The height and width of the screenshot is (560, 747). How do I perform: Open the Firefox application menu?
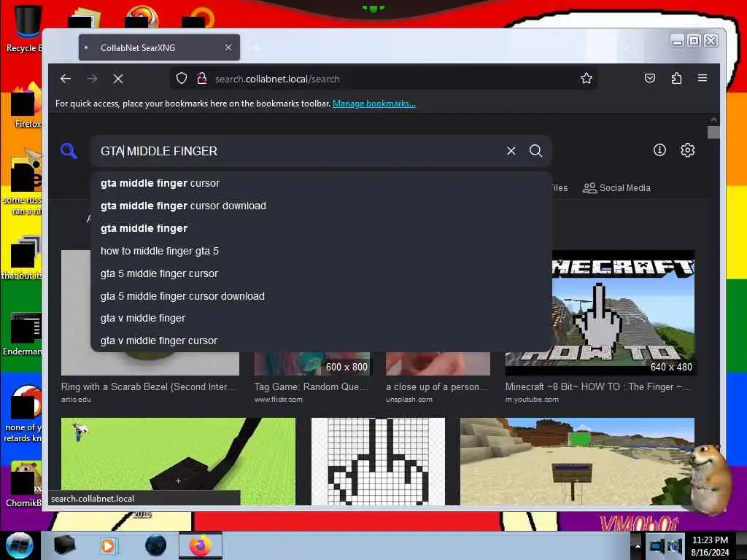coord(703,78)
